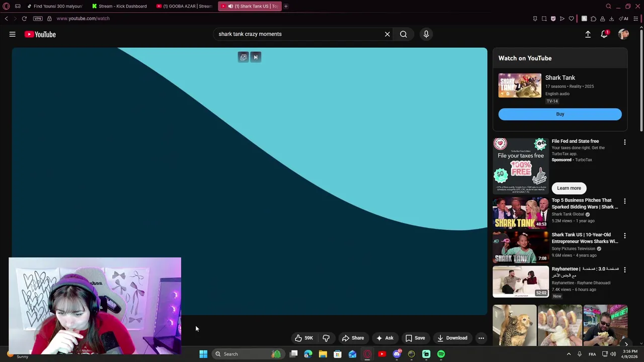Go to the YouTube home logo
The height and width of the screenshot is (362, 644).
point(40,34)
